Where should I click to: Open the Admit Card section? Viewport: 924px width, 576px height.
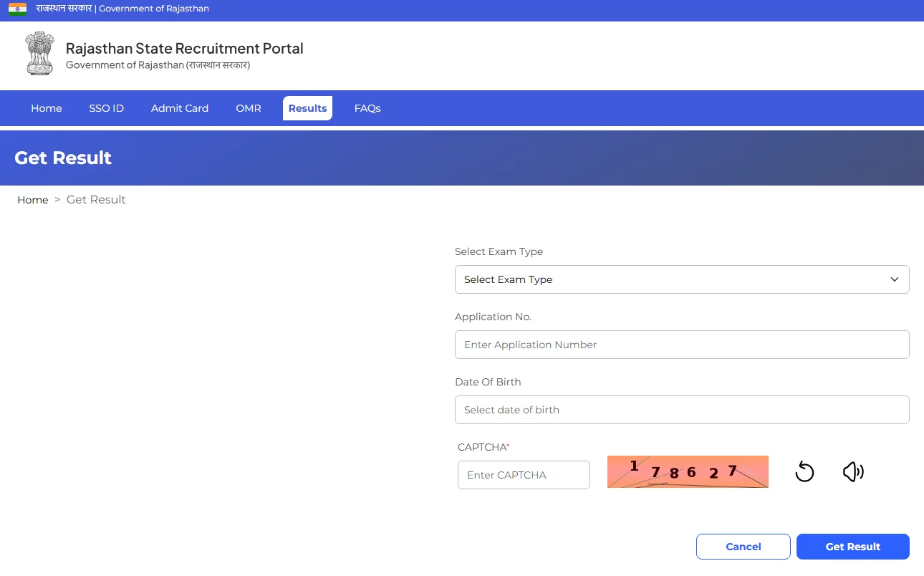[x=180, y=108]
